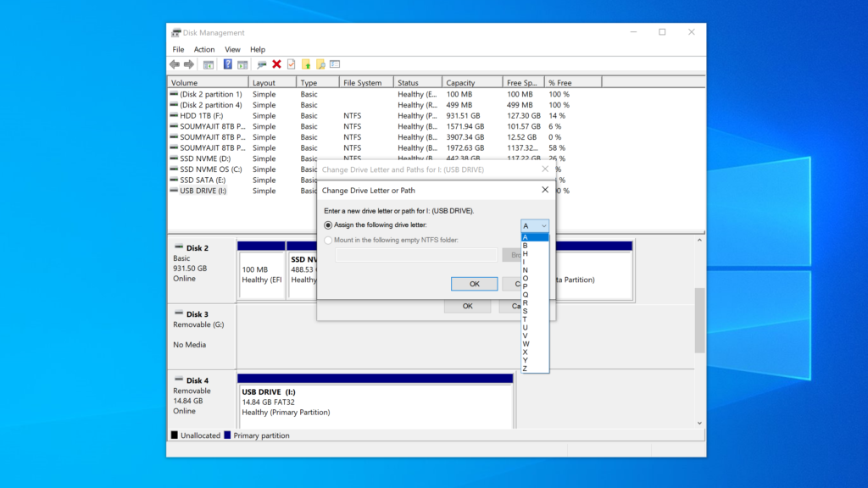Image resolution: width=868 pixels, height=488 pixels.
Task: Click the disk icon next to Disk 3 label
Action: [x=179, y=313]
